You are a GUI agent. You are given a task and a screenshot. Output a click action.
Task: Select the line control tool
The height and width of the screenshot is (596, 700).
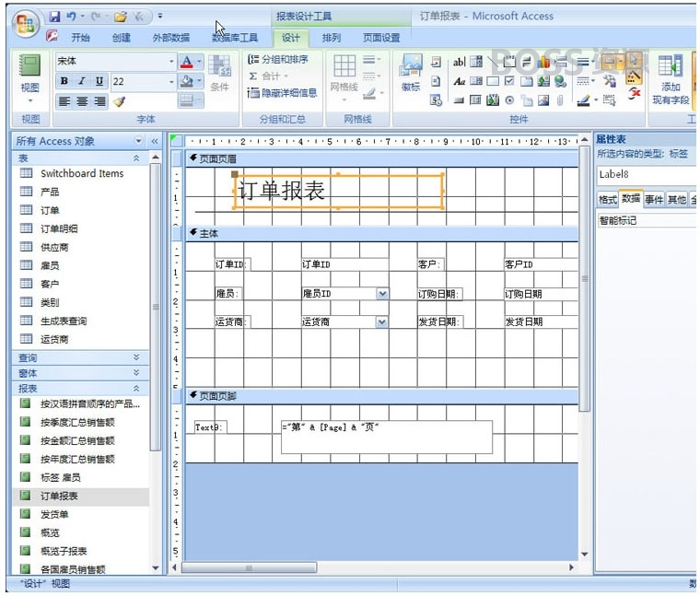pos(495,62)
